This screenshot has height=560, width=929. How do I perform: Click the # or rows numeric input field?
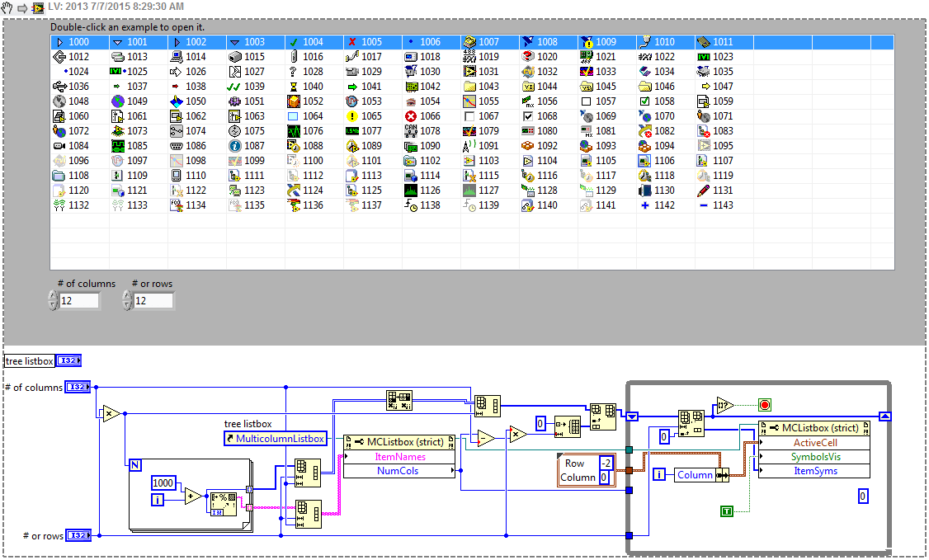(x=153, y=300)
